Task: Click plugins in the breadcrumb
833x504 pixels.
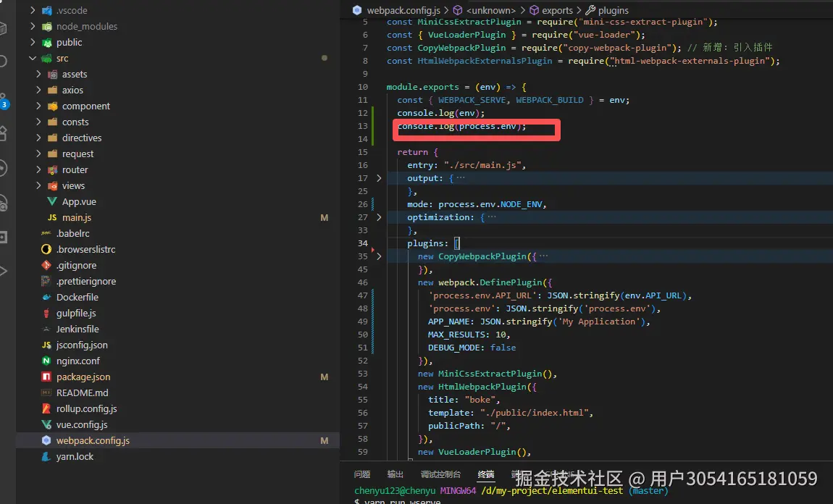Action: (613, 10)
